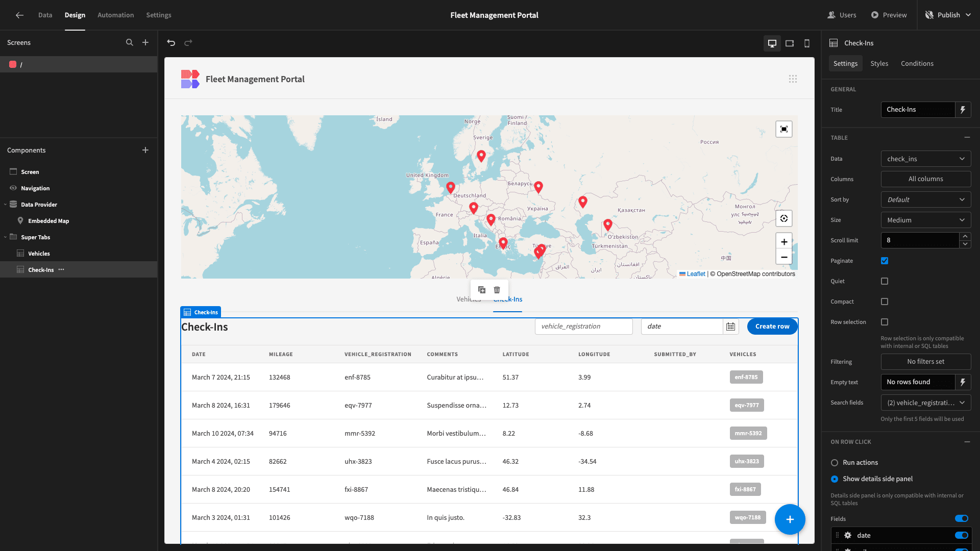
Task: Switch to the Styles tab
Action: pyautogui.click(x=879, y=63)
